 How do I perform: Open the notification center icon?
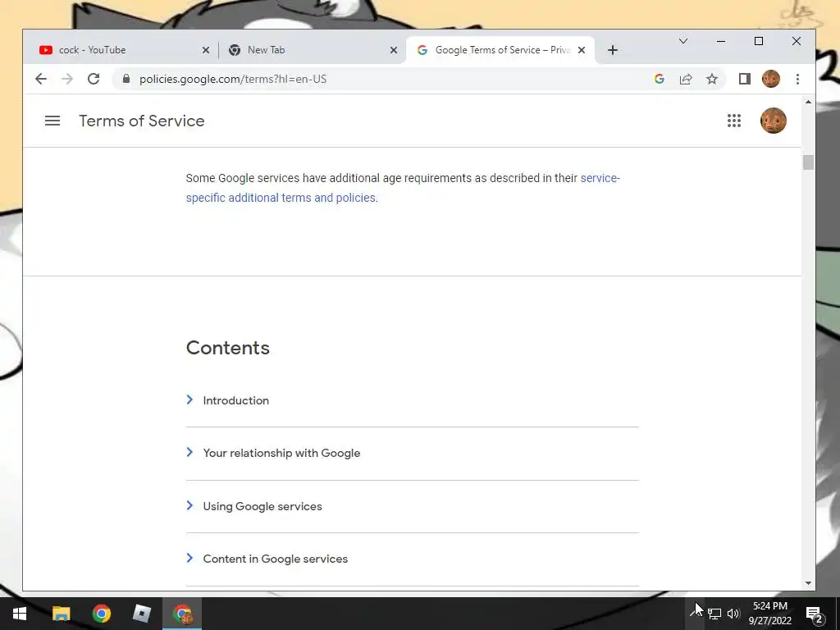point(815,614)
